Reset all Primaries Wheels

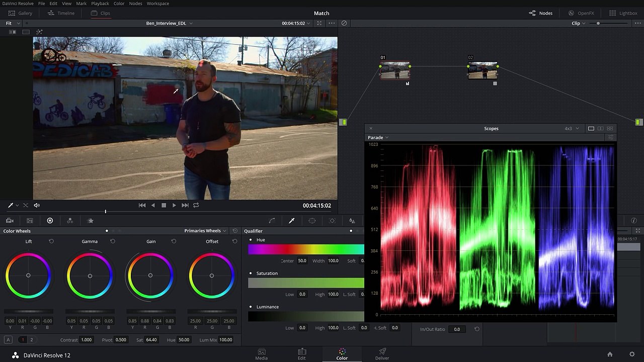pyautogui.click(x=235, y=231)
